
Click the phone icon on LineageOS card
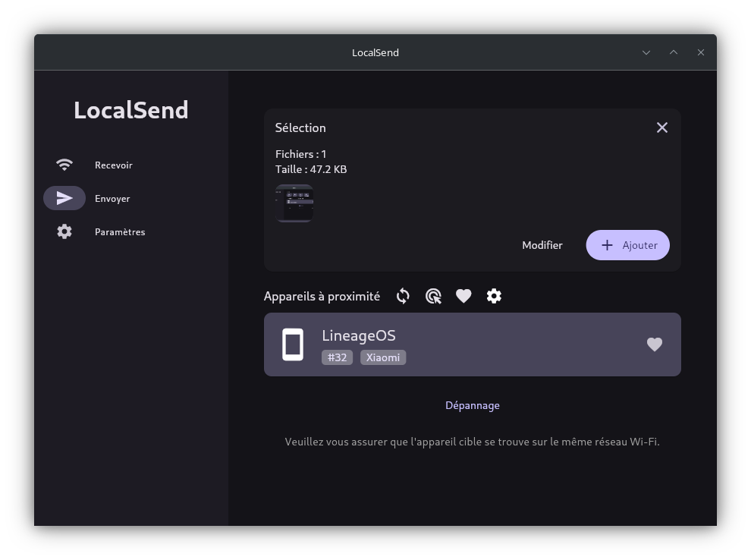pos(293,344)
